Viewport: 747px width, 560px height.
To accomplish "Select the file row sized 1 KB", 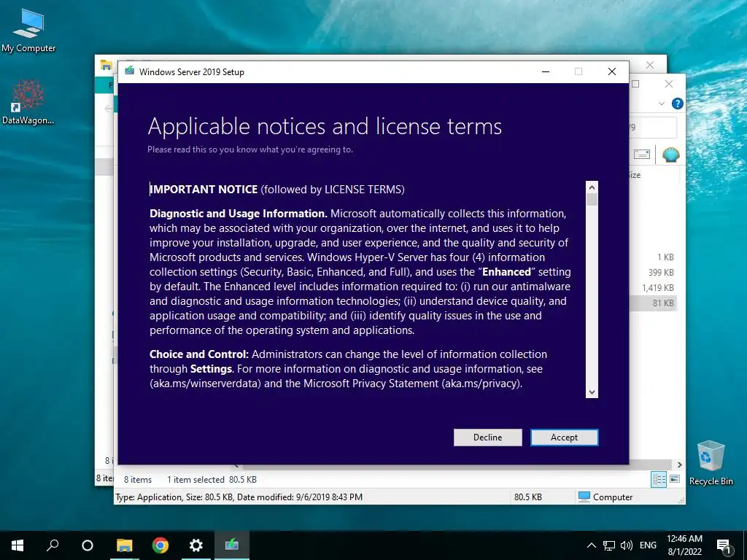I will pyautogui.click(x=653, y=257).
